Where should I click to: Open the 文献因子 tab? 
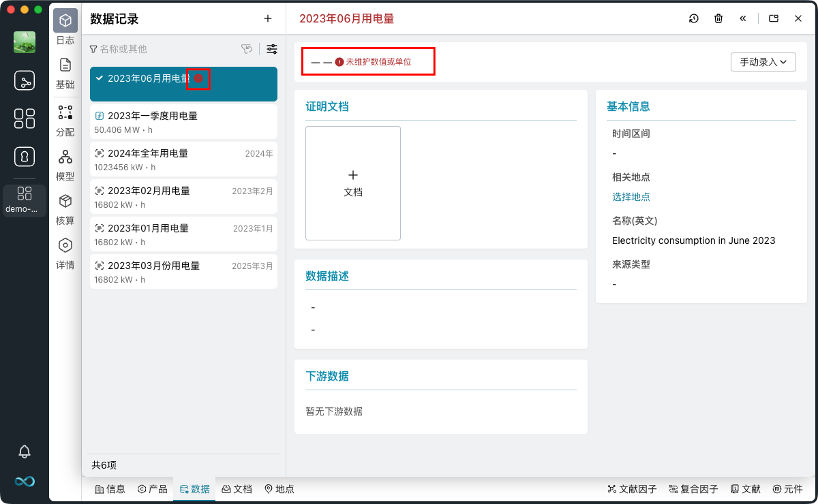632,489
